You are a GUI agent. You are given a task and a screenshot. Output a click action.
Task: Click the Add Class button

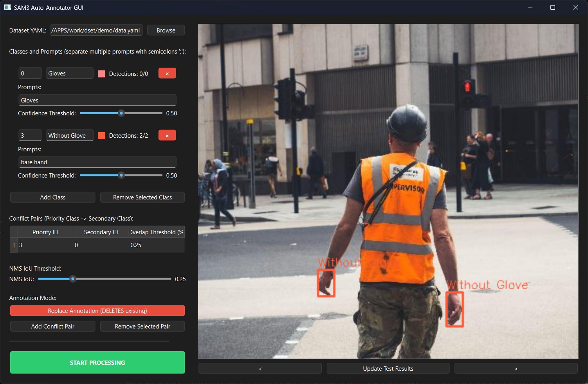point(53,197)
